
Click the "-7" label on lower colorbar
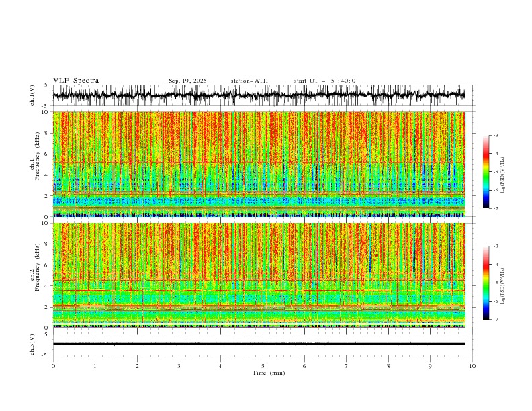click(x=495, y=320)
